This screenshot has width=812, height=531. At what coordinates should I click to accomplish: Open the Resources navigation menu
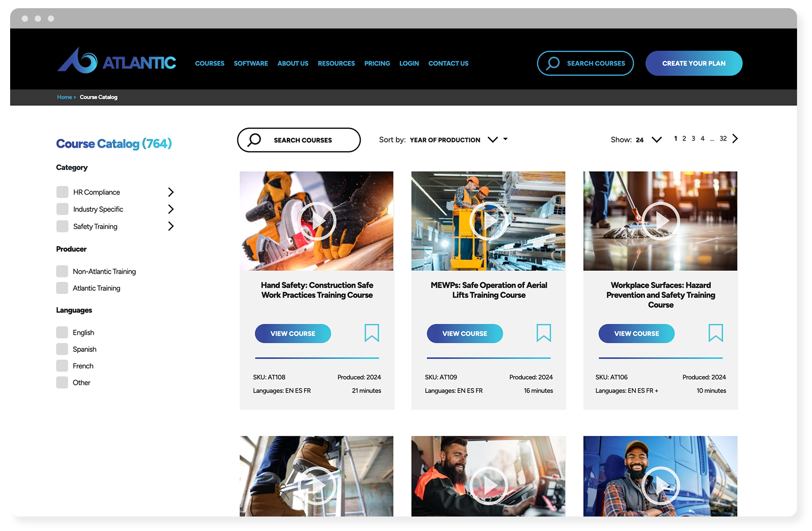(x=336, y=64)
